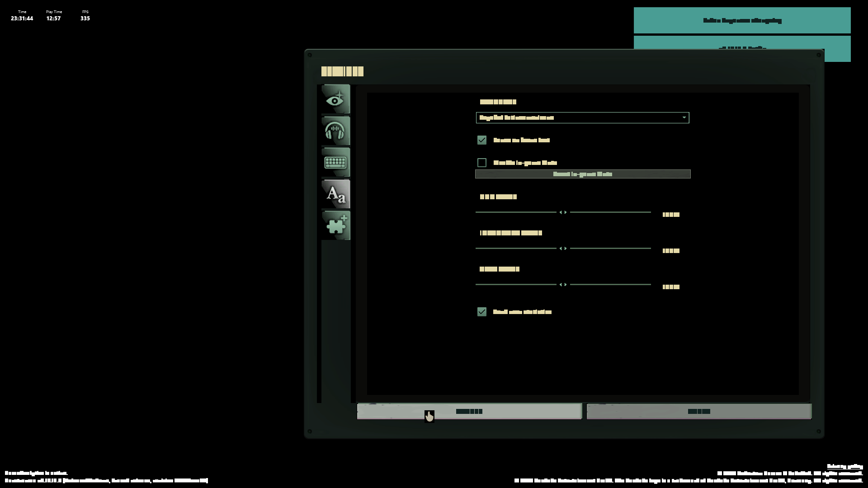
Task: Tick the empty checkbox above the wide grey button
Action: pyautogui.click(x=482, y=163)
